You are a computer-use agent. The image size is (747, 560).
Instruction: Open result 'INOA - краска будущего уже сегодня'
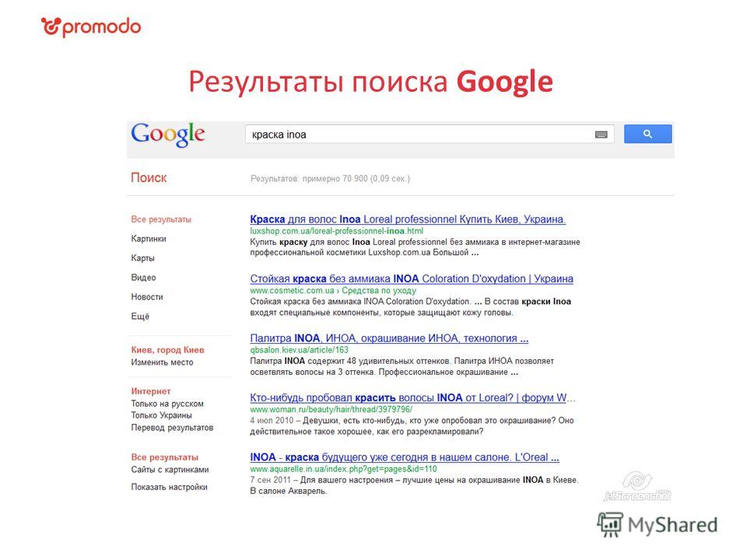point(405,457)
